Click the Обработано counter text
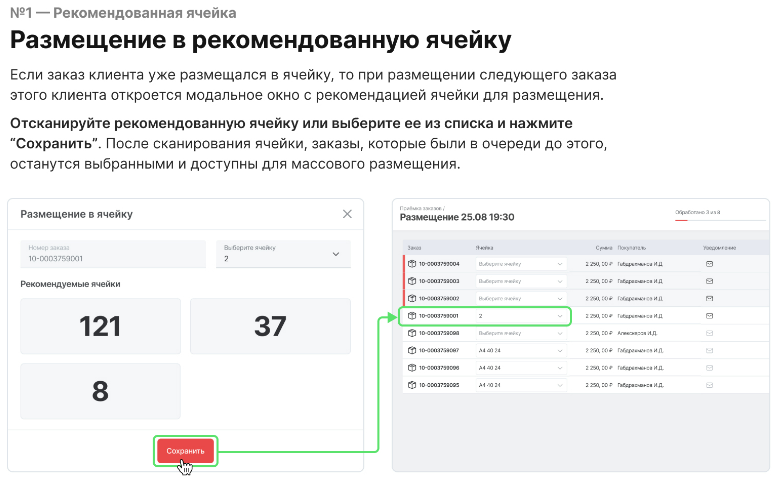This screenshot has height=484, width=777. [x=697, y=213]
